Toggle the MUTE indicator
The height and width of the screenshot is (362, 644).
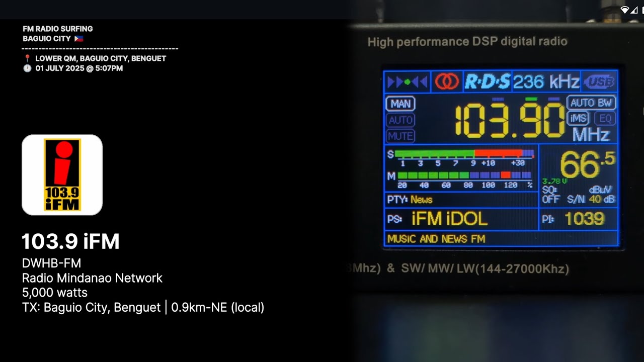(x=400, y=136)
